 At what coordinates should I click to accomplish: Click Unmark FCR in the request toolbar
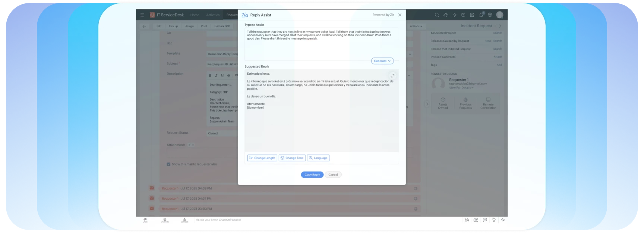pyautogui.click(x=222, y=26)
